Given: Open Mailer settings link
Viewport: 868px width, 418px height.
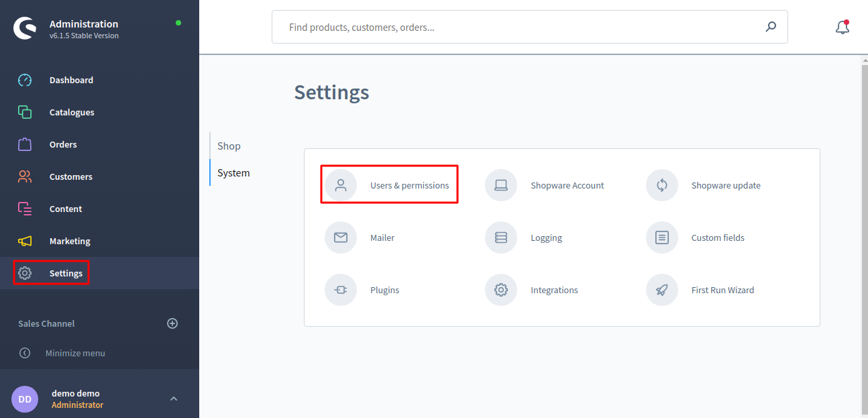Looking at the screenshot, I should pos(382,238).
